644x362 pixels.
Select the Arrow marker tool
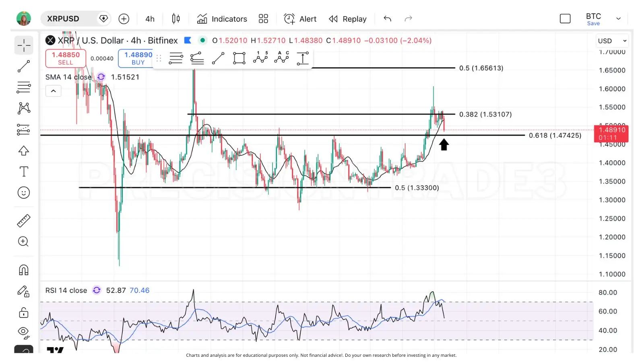click(23, 150)
